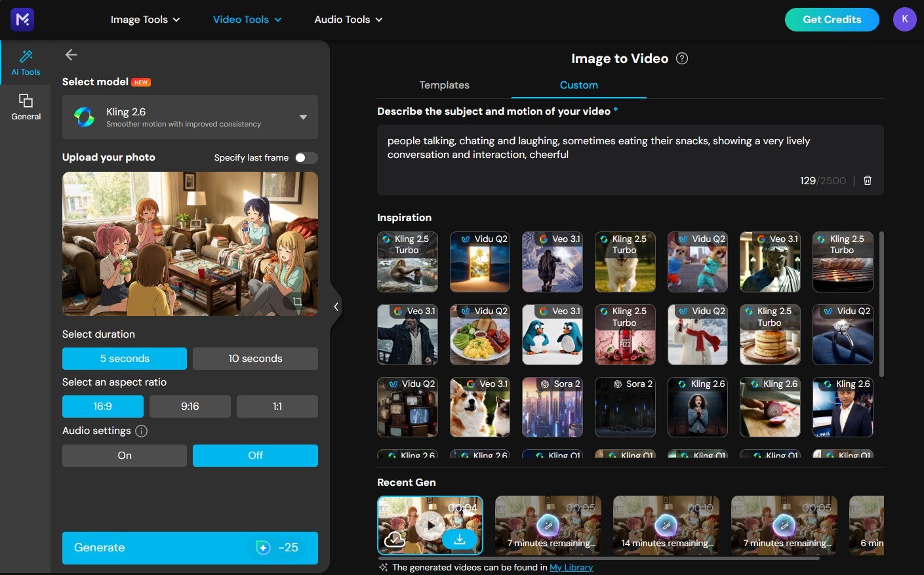Click the back arrow above Select model
Viewport: 924px width, 575px height.
[x=71, y=54]
